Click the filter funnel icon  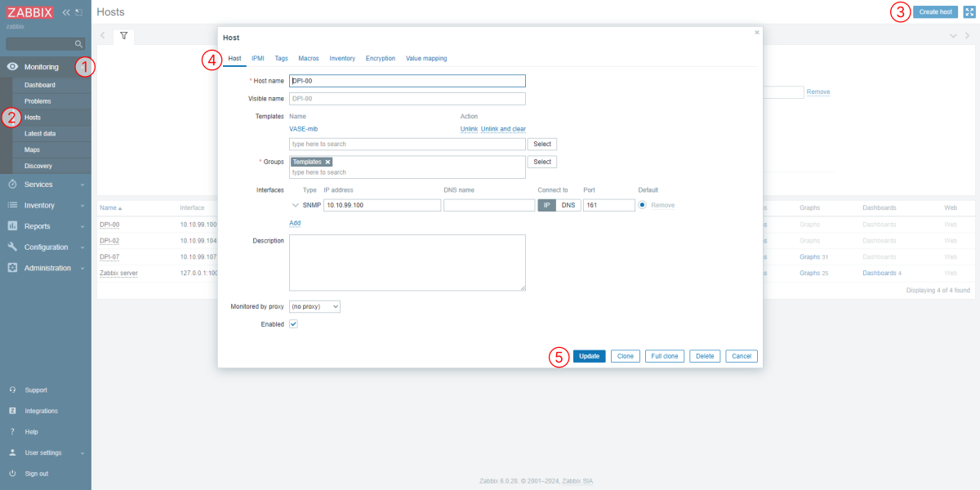click(x=123, y=36)
